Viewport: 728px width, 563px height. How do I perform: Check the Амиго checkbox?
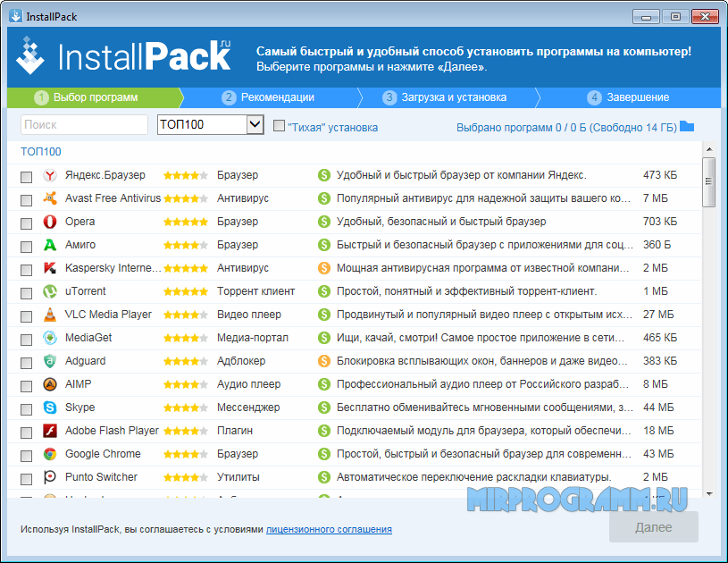27,247
